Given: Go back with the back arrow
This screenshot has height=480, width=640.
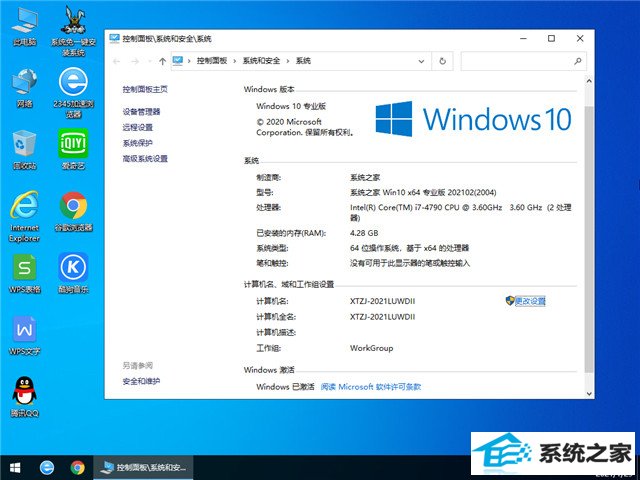Looking at the screenshot, I should pos(116,61).
